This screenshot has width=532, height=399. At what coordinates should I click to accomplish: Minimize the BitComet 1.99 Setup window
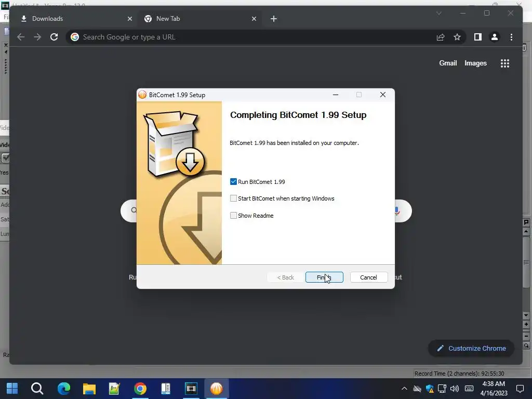coord(336,95)
